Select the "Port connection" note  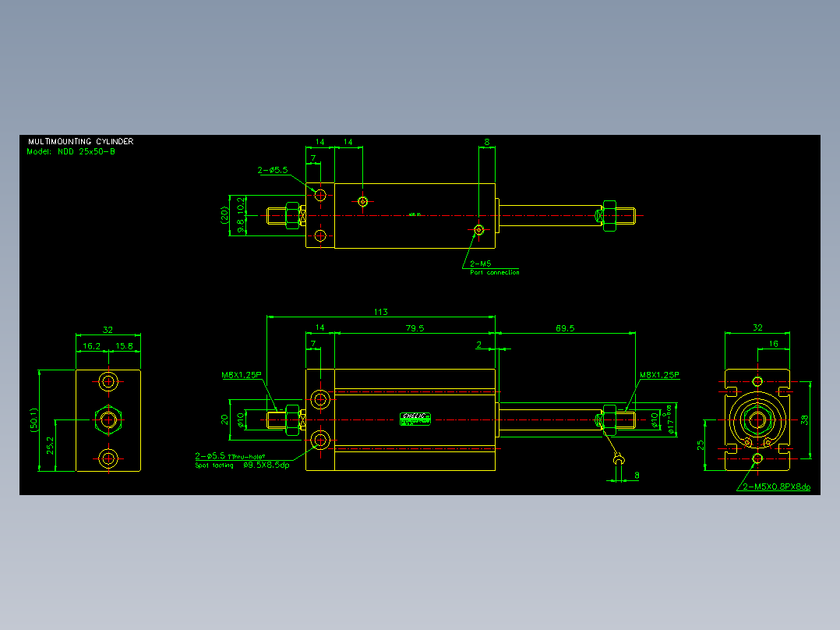click(x=495, y=272)
